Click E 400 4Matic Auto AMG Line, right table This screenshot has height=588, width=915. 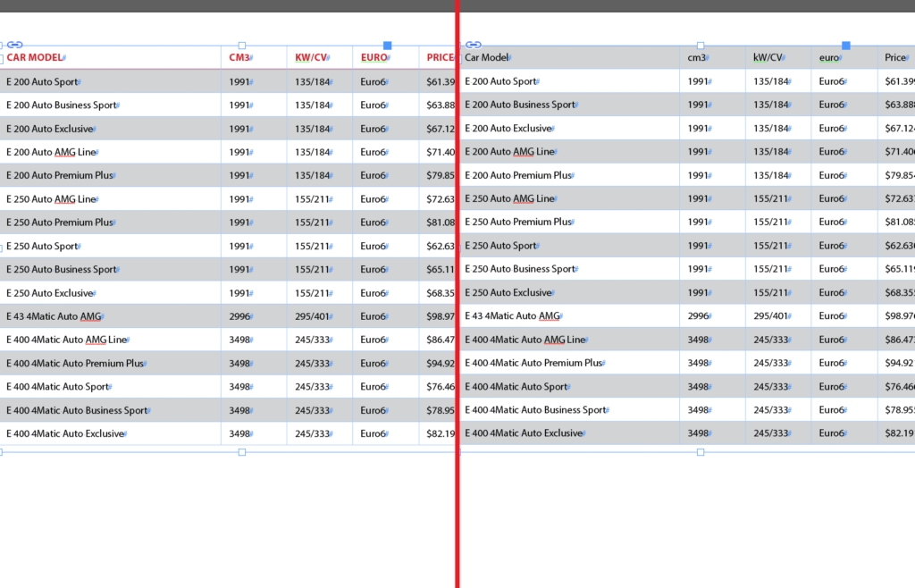coord(525,340)
